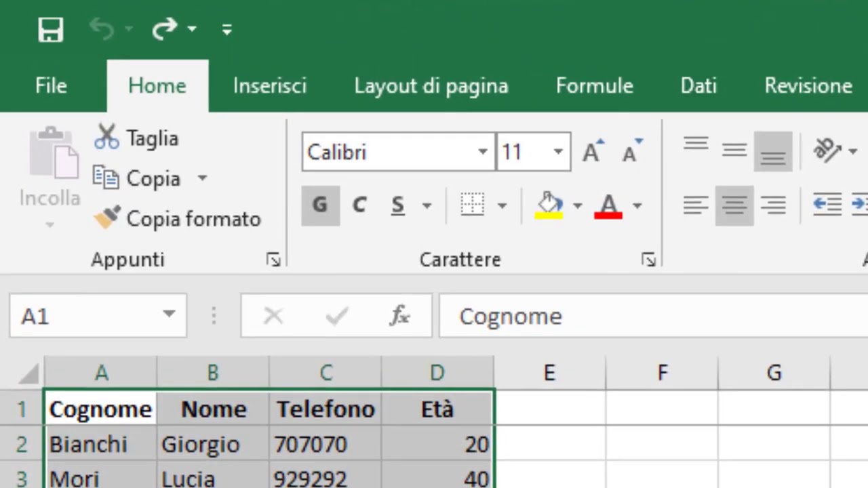Select column G header
Image resolution: width=868 pixels, height=488 pixels.
tap(774, 373)
